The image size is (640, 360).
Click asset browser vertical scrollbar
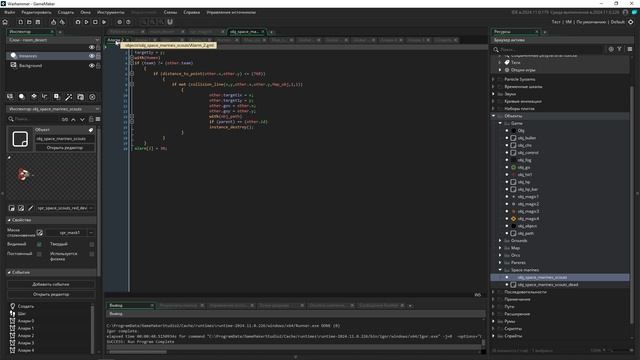pyautogui.click(x=632, y=204)
